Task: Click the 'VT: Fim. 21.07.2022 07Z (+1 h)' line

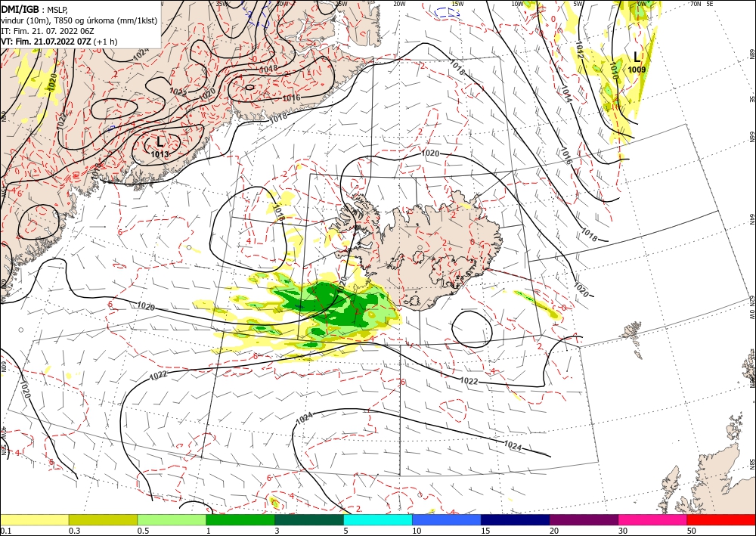Action: [x=59, y=42]
